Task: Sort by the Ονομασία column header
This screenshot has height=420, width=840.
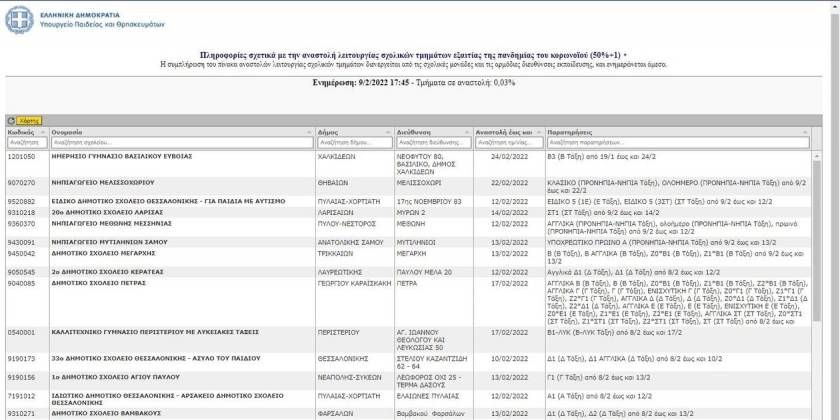Action: click(182, 132)
